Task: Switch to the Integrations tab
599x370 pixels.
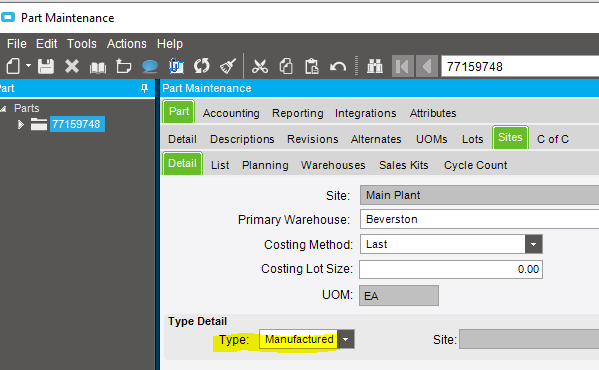Action: click(x=366, y=113)
